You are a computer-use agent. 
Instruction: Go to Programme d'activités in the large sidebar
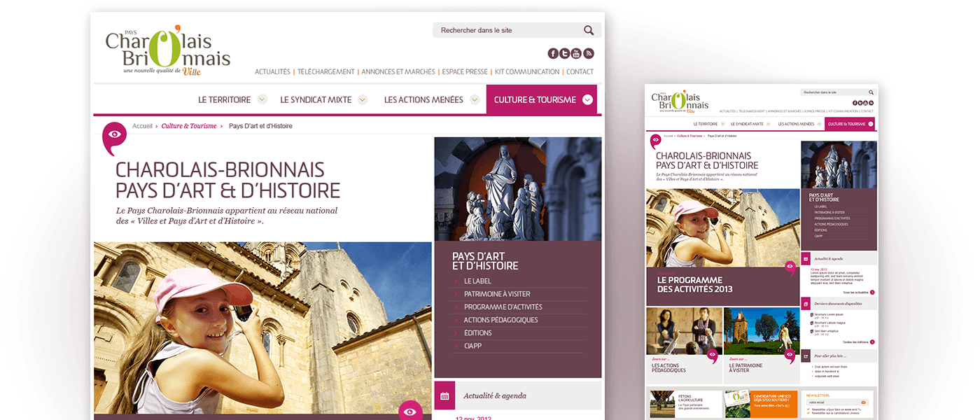(x=503, y=307)
